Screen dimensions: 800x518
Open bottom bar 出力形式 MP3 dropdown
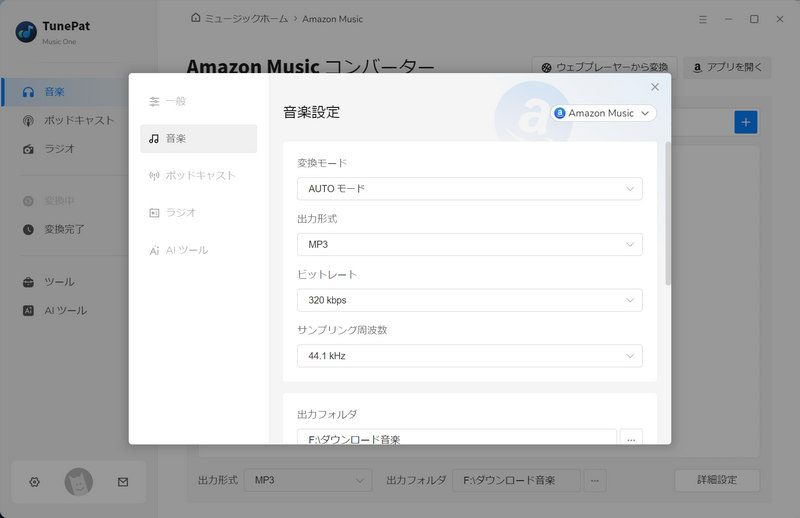pos(308,480)
